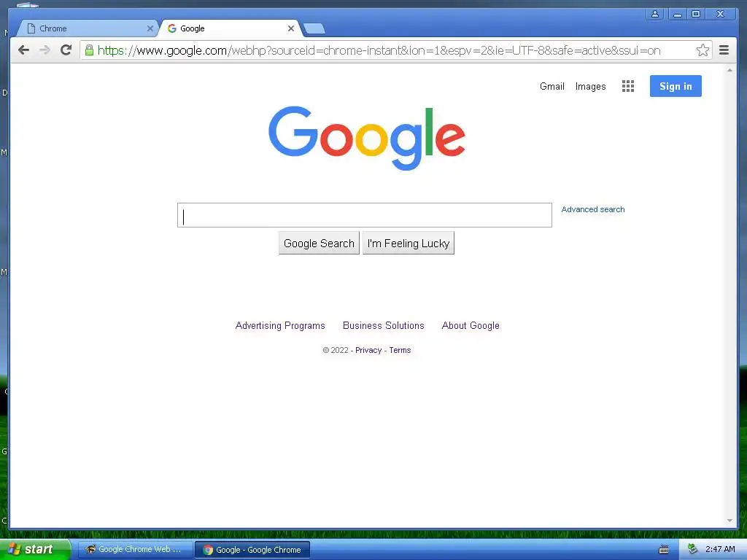Screen dimensions: 747x560
Task: Close the Google tab
Action: tap(290, 28)
